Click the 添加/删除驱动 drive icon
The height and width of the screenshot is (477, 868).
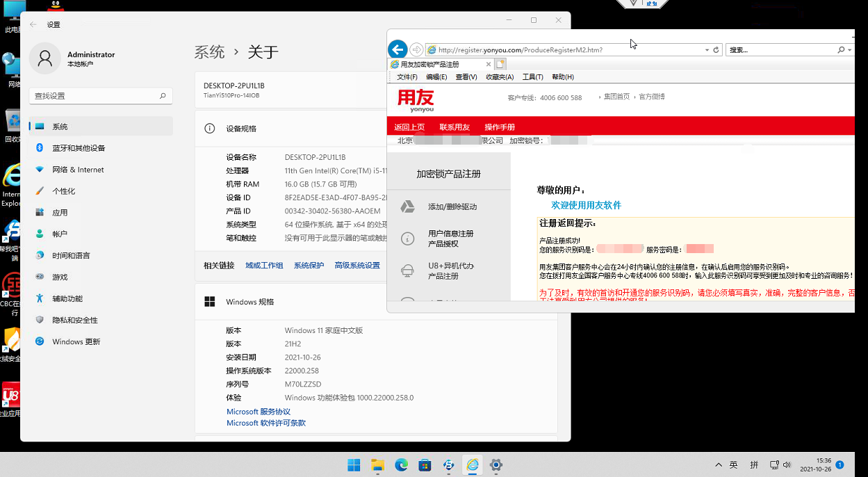[x=408, y=207]
